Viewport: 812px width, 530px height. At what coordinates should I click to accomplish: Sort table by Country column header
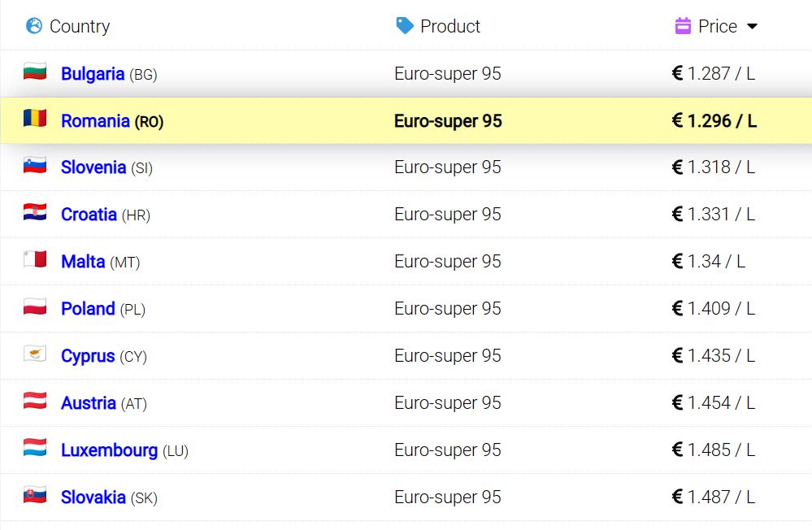(80, 26)
